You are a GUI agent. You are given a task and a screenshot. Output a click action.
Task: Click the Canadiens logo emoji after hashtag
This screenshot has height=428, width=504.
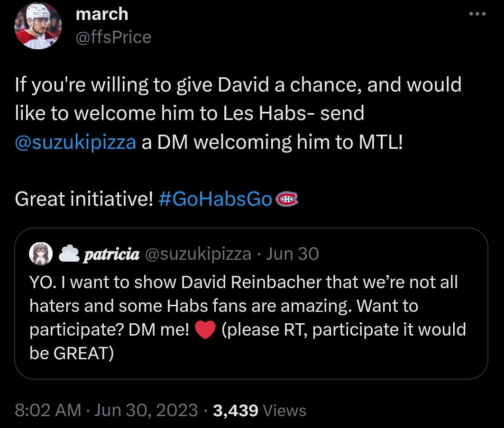tap(286, 200)
